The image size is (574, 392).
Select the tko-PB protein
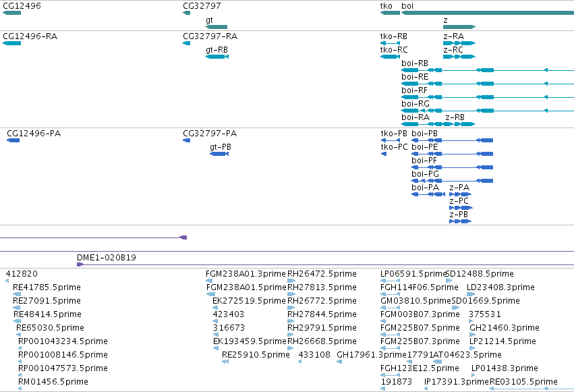(391, 140)
